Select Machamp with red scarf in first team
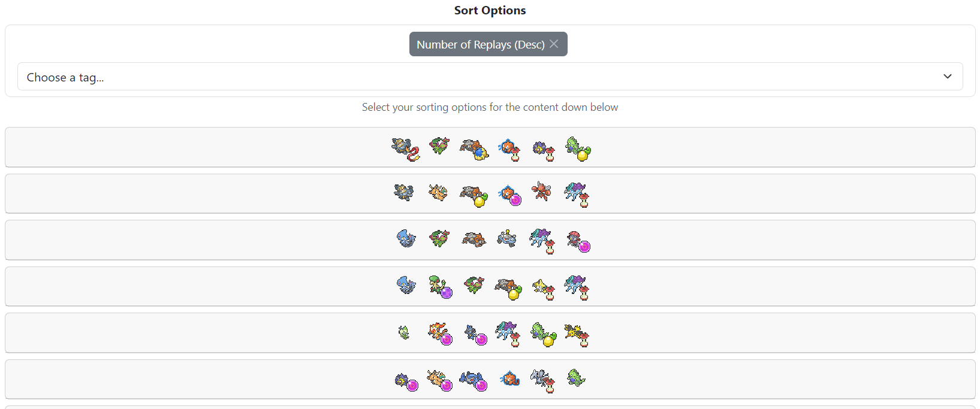The image size is (980, 409). point(405,149)
